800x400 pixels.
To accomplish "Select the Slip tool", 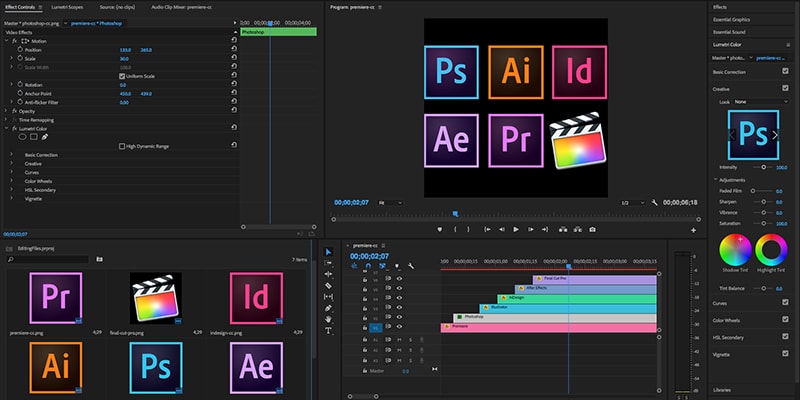I will [x=329, y=296].
